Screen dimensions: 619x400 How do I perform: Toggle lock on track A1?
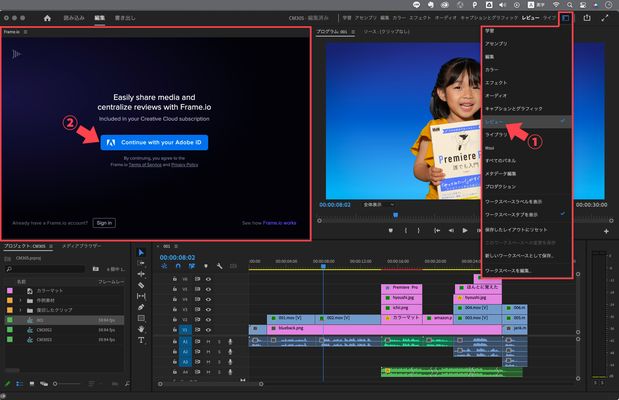click(x=174, y=341)
